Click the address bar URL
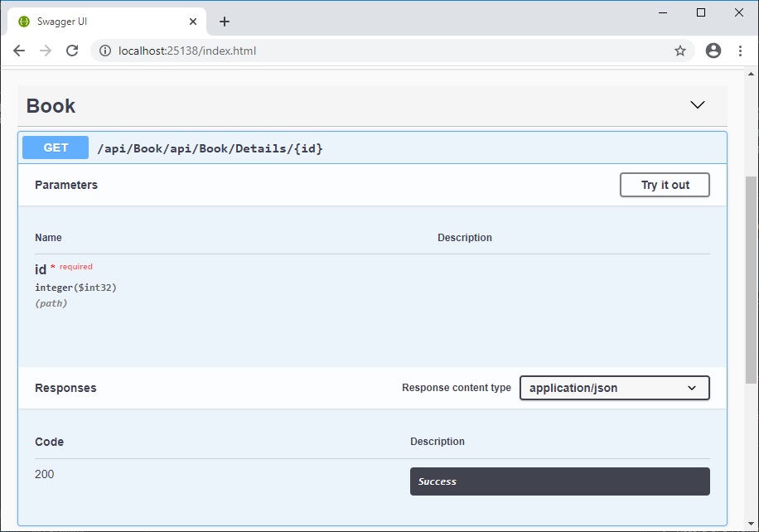 click(186, 51)
